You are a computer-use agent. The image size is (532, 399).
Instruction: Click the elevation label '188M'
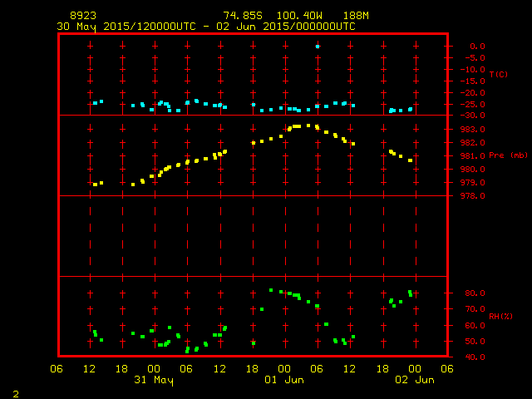356,16
